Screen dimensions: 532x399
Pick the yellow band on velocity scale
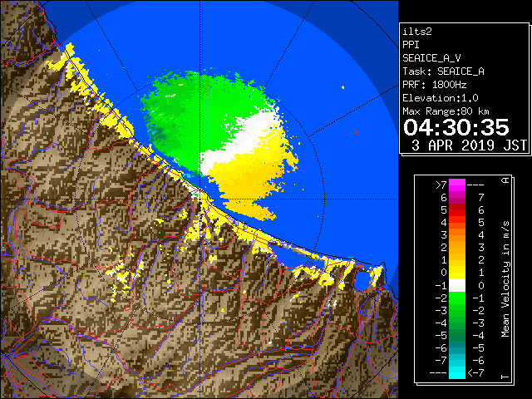[x=457, y=272]
